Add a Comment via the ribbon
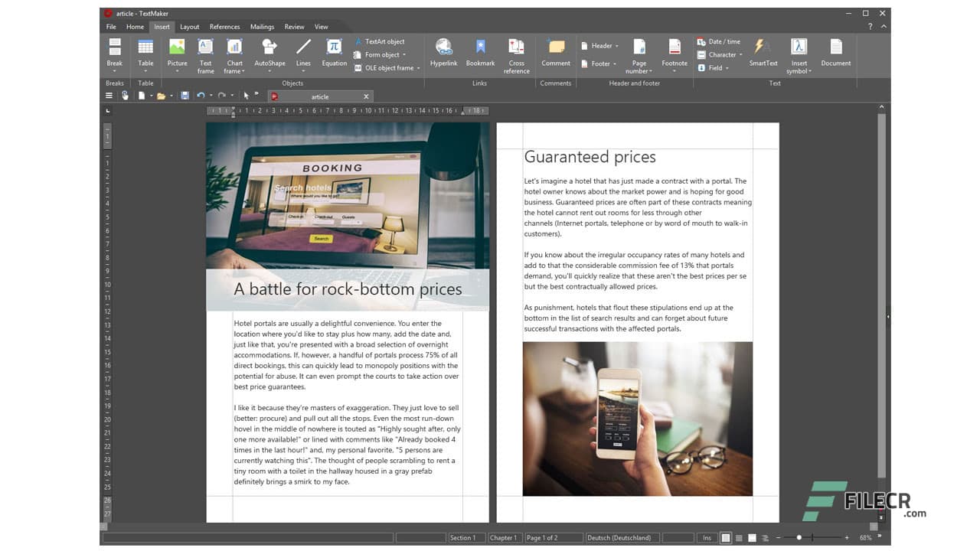 [556, 52]
